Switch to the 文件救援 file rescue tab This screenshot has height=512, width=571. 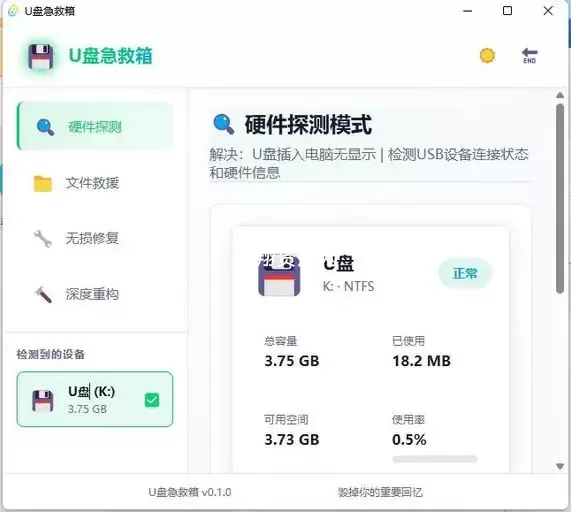95,183
